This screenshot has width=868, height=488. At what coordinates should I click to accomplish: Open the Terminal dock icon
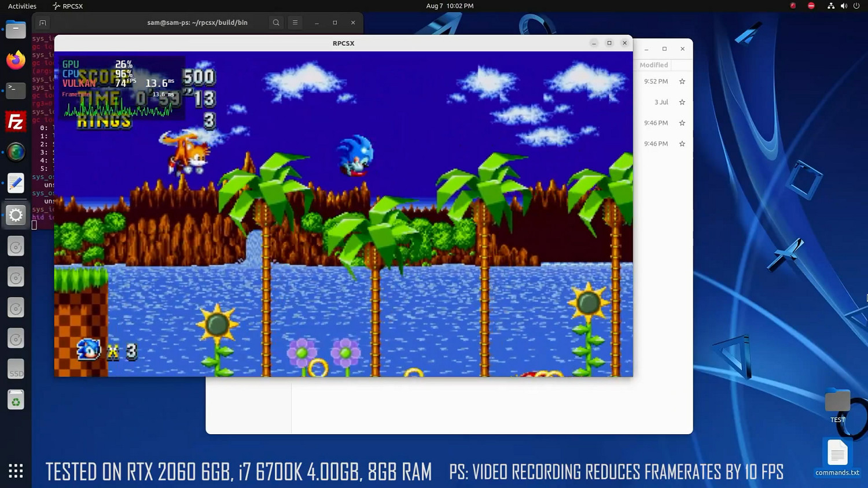coord(16,91)
